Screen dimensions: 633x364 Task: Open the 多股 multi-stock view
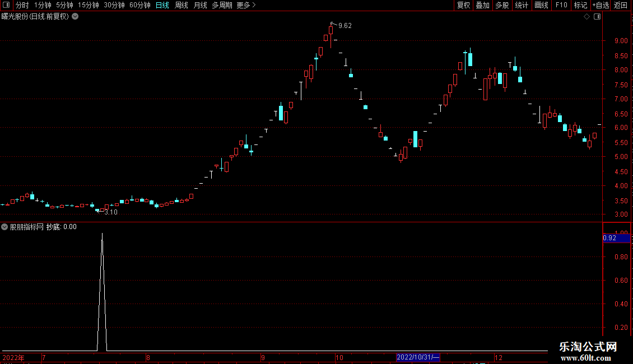coord(502,5)
